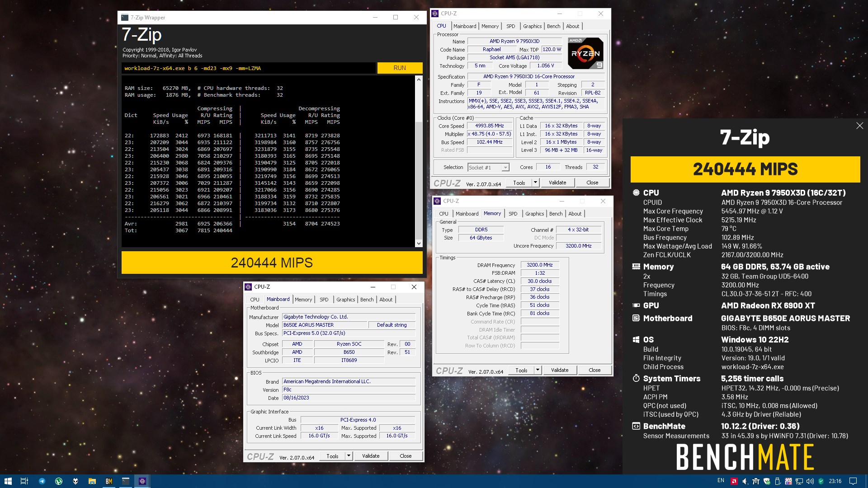Click the workload-7z-x64.exe command input field
This screenshot has height=488, width=868.
[248, 68]
